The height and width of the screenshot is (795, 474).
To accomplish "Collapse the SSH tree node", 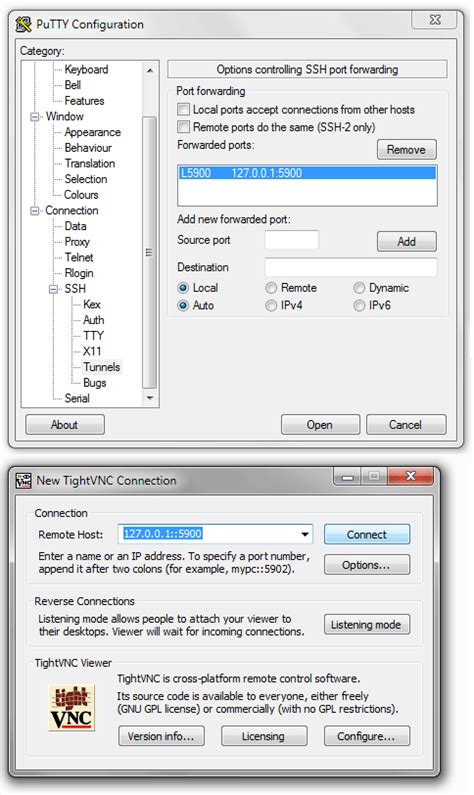I will click(x=53, y=289).
